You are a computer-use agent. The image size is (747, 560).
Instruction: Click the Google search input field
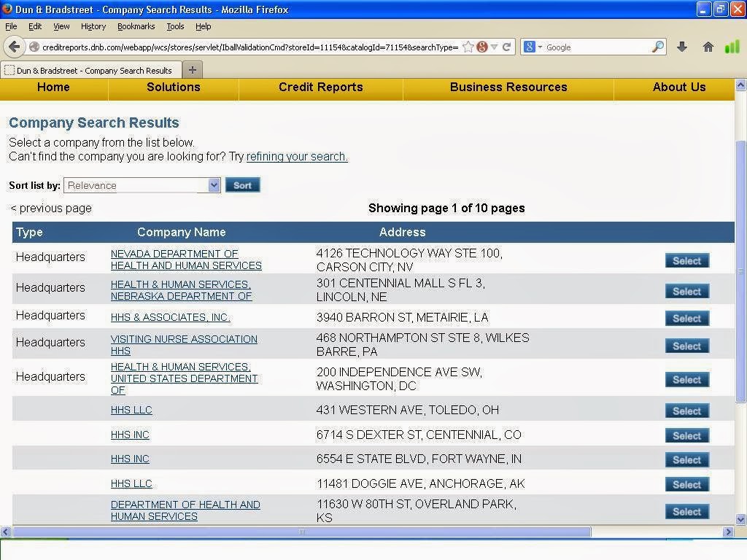pyautogui.click(x=597, y=47)
